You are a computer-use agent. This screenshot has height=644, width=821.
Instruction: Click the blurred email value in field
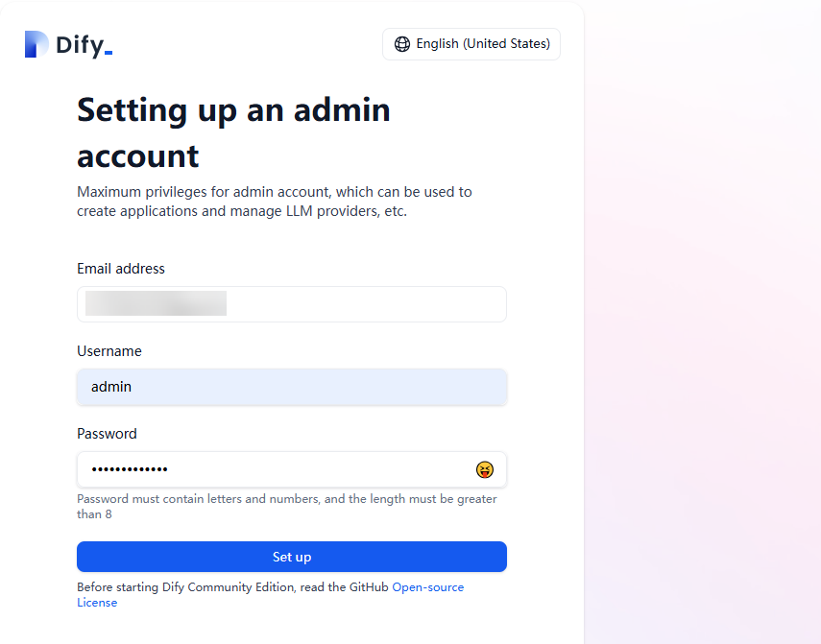pyautogui.click(x=156, y=303)
